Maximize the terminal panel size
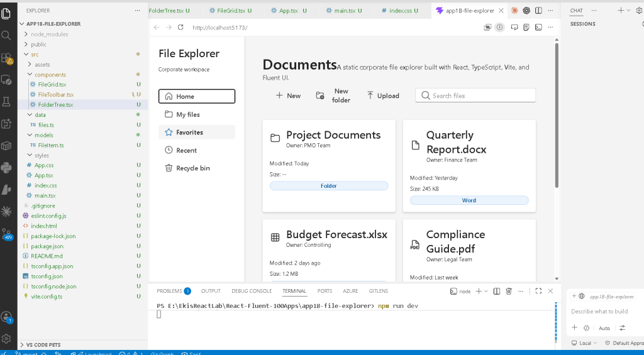The width and height of the screenshot is (644, 355). [x=538, y=291]
